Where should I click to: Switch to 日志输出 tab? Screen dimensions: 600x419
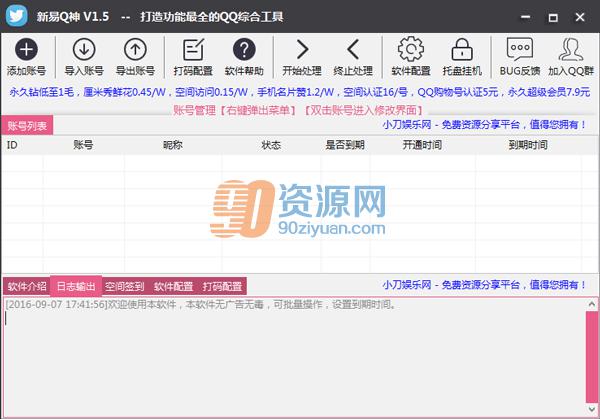[76, 286]
